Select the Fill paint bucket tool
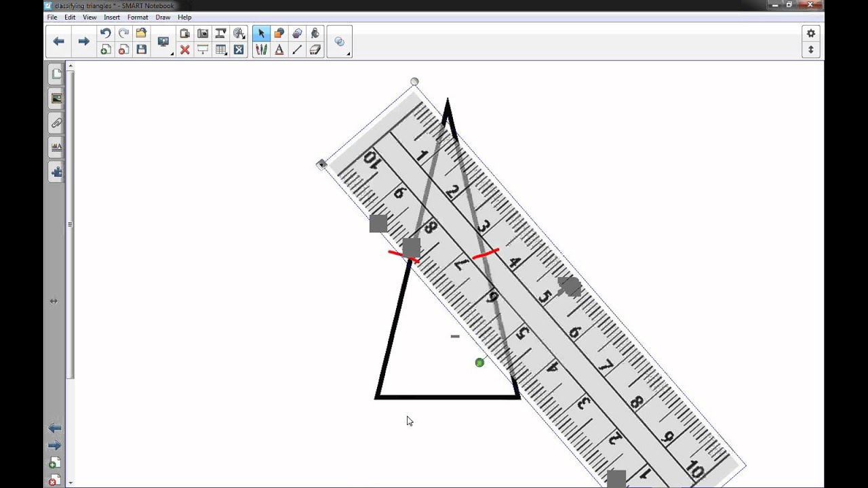The height and width of the screenshot is (488, 868). click(315, 33)
